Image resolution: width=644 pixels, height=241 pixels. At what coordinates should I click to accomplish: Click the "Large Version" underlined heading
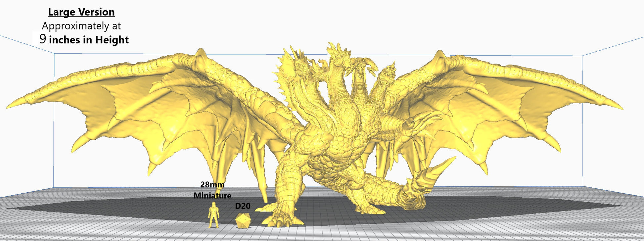81,12
